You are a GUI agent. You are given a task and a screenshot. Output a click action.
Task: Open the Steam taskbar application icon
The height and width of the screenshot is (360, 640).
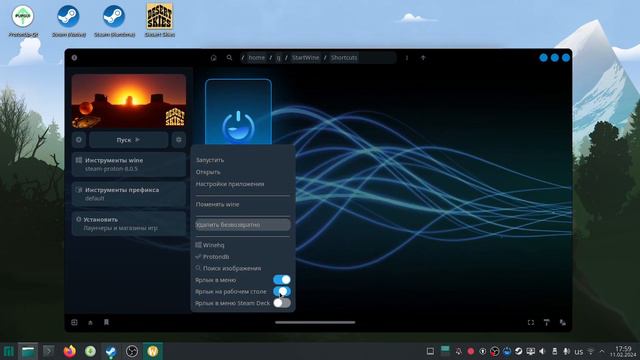(x=111, y=351)
